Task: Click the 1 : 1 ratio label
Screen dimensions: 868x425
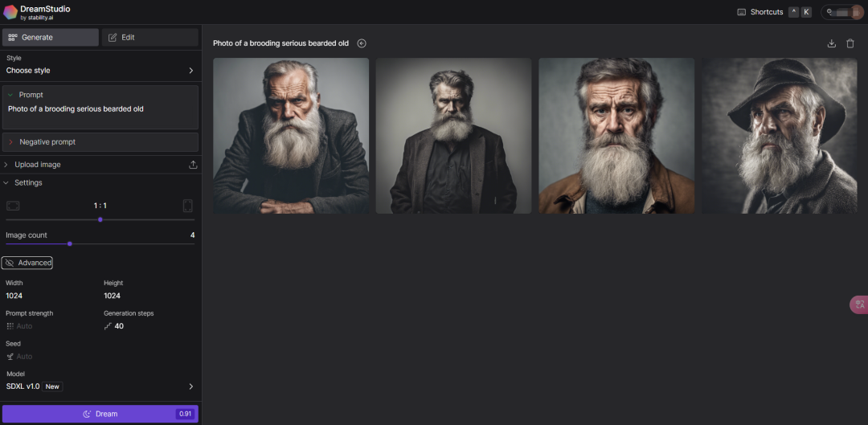Action: (100, 206)
